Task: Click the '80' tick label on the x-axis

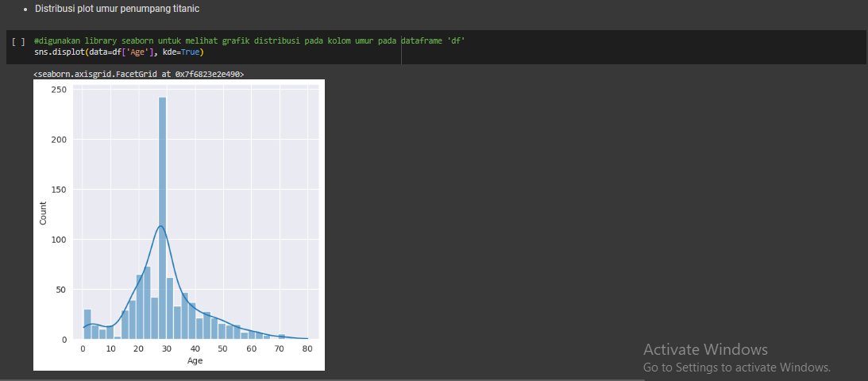Action: pos(307,349)
